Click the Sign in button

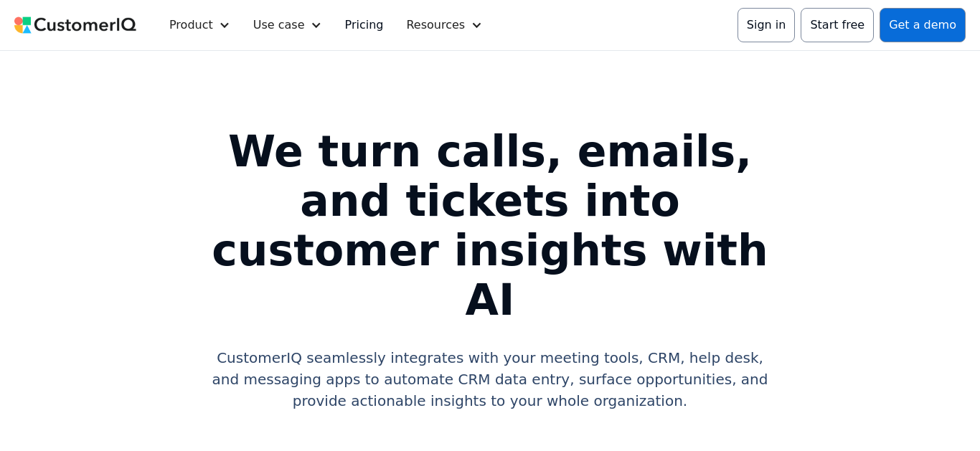tap(766, 25)
